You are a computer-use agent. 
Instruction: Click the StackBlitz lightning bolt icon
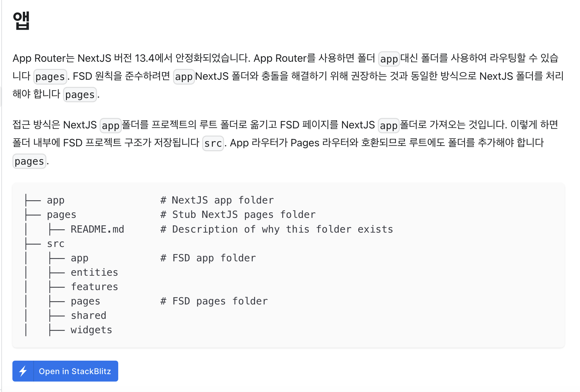[x=23, y=371]
